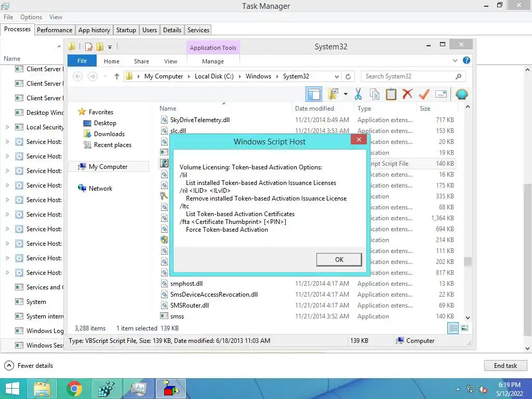
Task: Switch Explorer to details view mode
Action: pyautogui.click(x=453, y=328)
